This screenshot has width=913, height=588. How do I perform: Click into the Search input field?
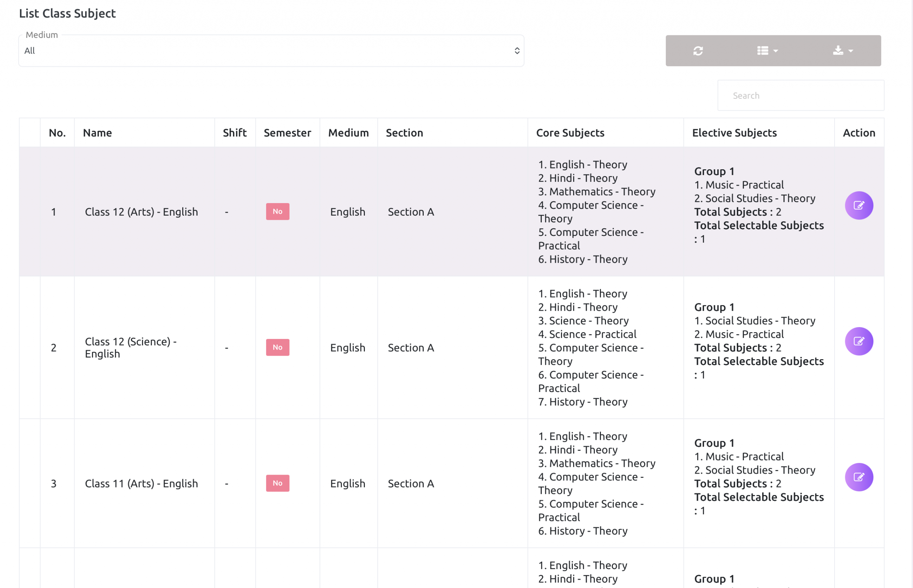click(x=800, y=96)
